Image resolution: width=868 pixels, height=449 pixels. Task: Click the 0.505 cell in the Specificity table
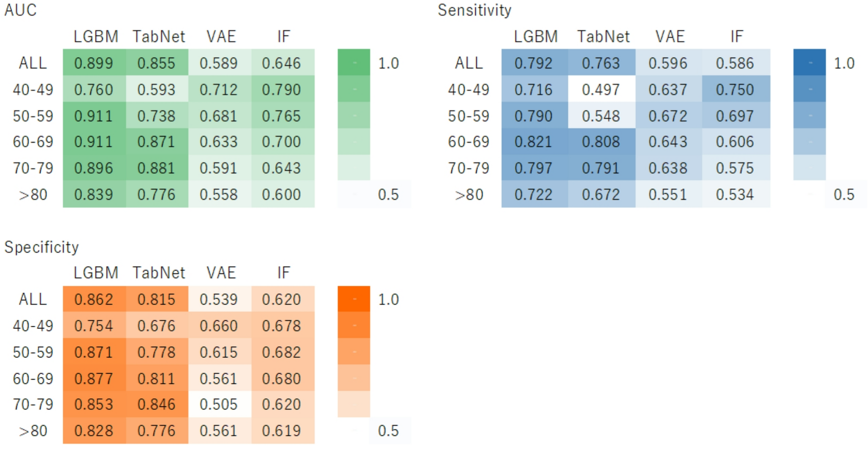click(219, 404)
